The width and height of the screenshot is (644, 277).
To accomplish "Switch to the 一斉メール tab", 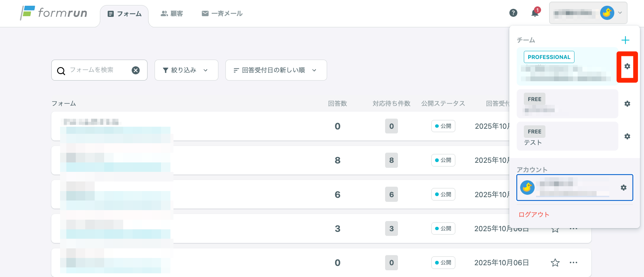I will pos(222,13).
